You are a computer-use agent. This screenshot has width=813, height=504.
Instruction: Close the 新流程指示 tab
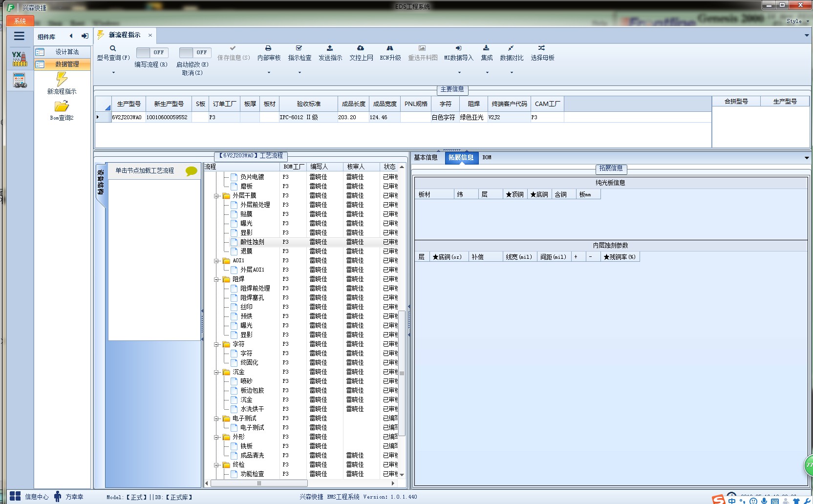tap(150, 35)
